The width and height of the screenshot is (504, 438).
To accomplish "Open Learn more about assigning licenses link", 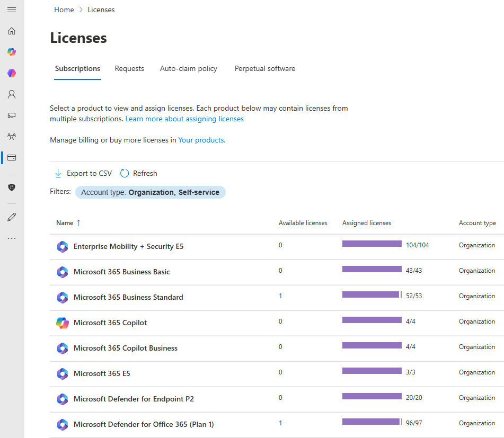I will coord(184,119).
